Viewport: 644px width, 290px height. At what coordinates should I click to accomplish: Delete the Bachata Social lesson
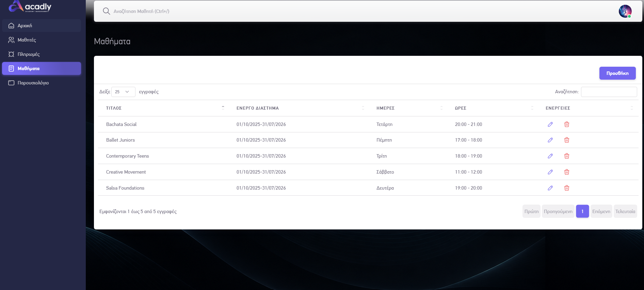(567, 124)
